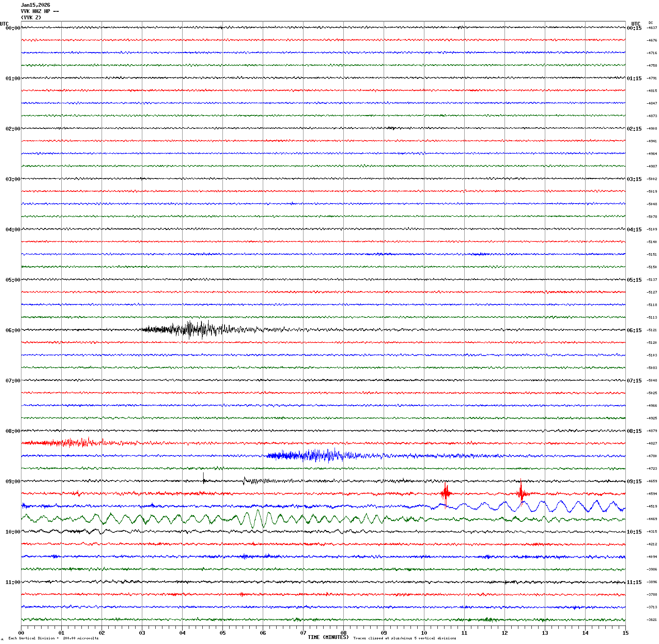
Task: Click the Each Vertical Division scale note
Action: coord(53,639)
